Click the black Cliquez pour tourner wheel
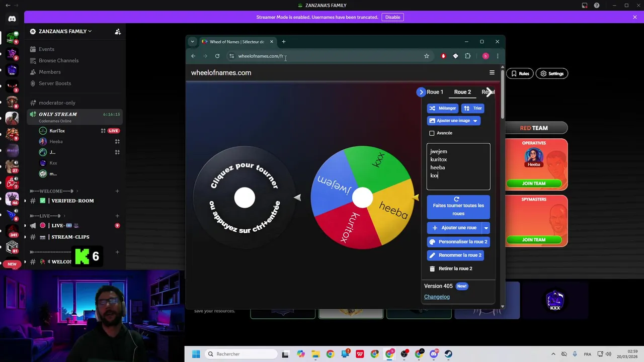Image resolution: width=644 pixels, height=362 pixels. point(245,198)
